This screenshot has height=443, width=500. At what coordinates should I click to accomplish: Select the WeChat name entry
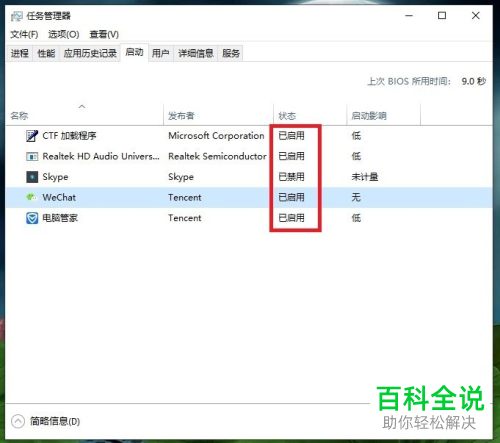[x=59, y=197]
